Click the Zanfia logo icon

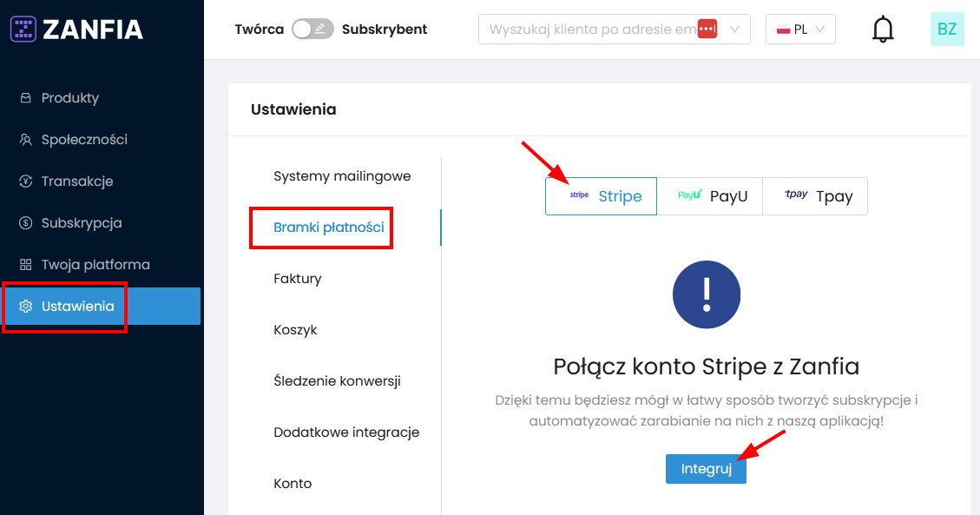[23, 30]
